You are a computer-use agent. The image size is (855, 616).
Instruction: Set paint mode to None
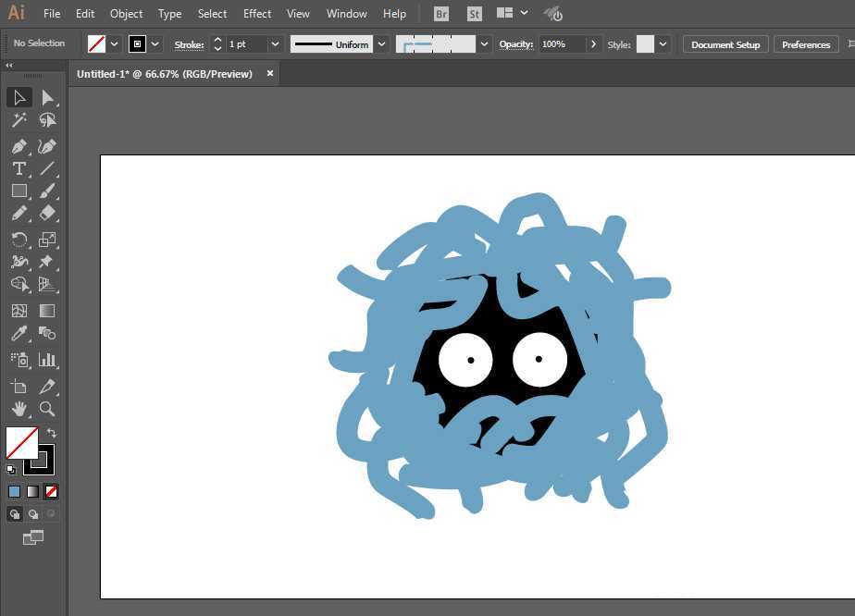pyautogui.click(x=52, y=491)
